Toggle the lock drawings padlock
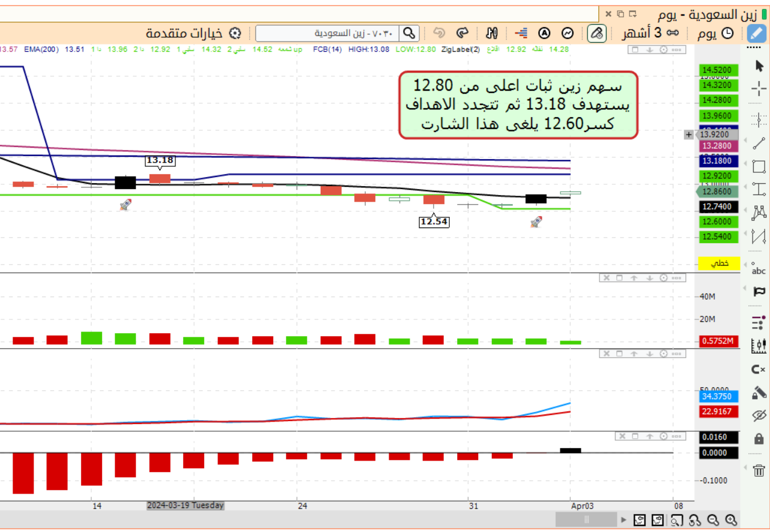This screenshot has height=532, width=770. [759, 439]
